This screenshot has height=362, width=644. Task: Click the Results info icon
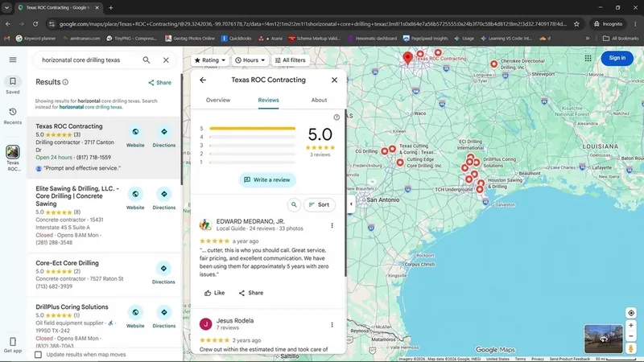click(65, 82)
